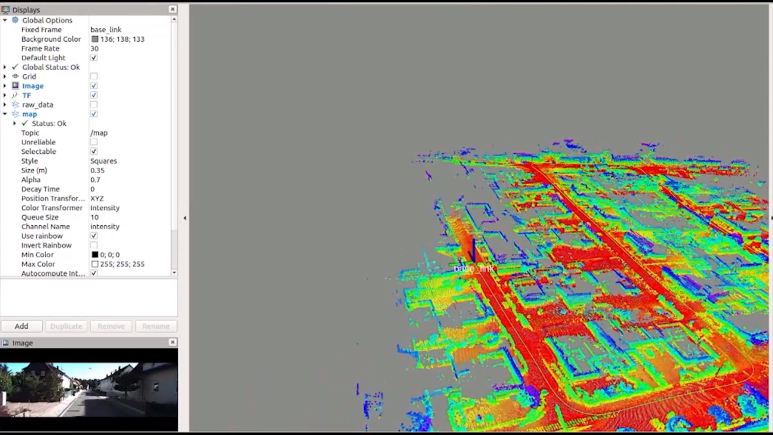Image resolution: width=773 pixels, height=435 pixels.
Task: Collapse the left panel with splitter arrow
Action: pyautogui.click(x=185, y=218)
